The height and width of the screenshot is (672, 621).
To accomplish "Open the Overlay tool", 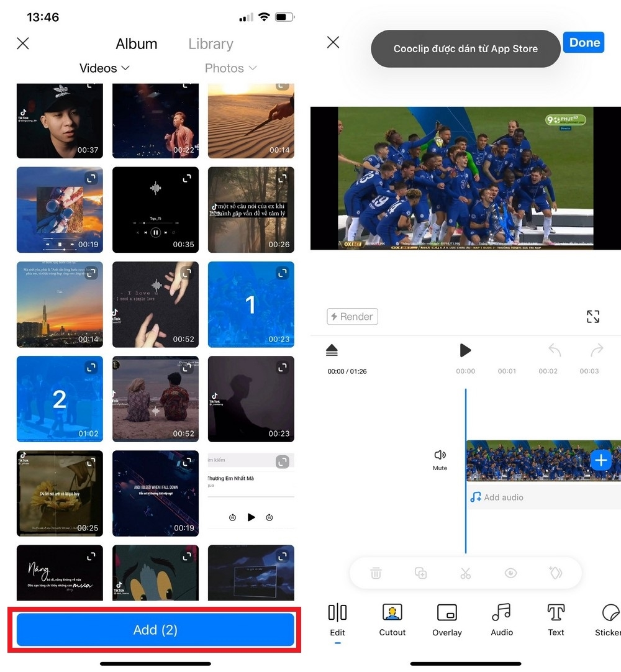I will point(447,620).
